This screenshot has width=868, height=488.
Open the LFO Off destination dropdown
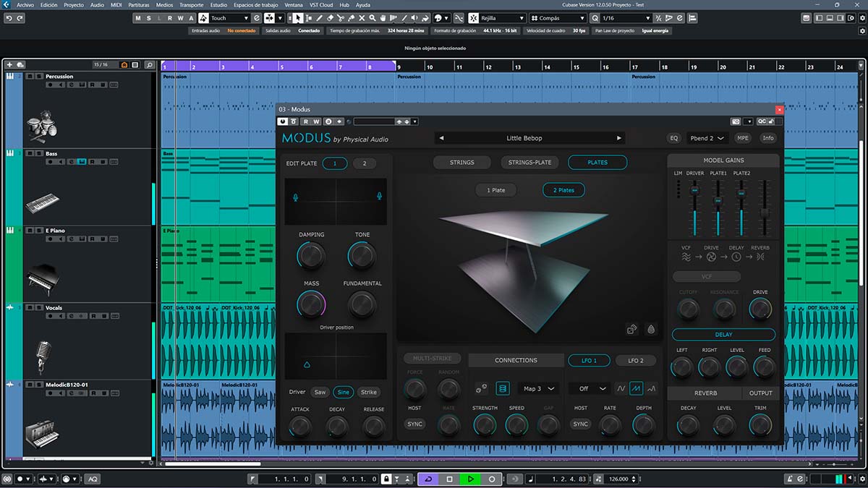pos(589,389)
